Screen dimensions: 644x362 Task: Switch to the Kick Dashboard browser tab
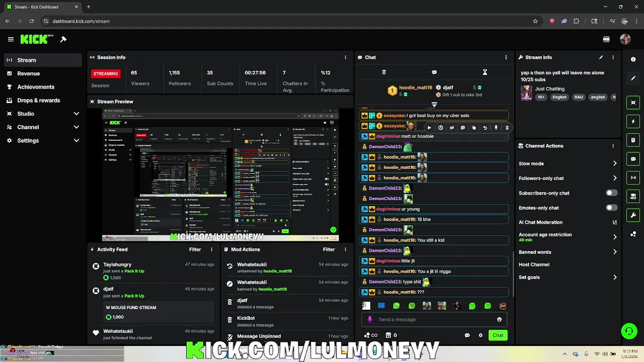point(42,7)
